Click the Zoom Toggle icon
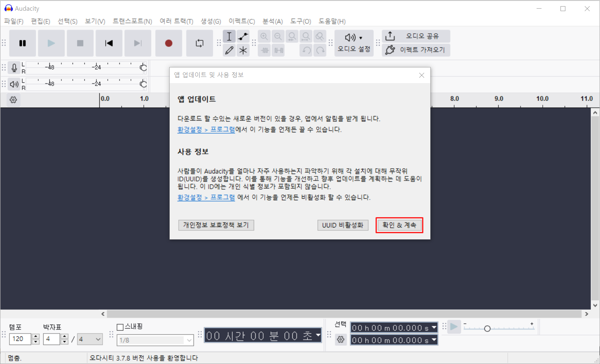 pos(320,37)
